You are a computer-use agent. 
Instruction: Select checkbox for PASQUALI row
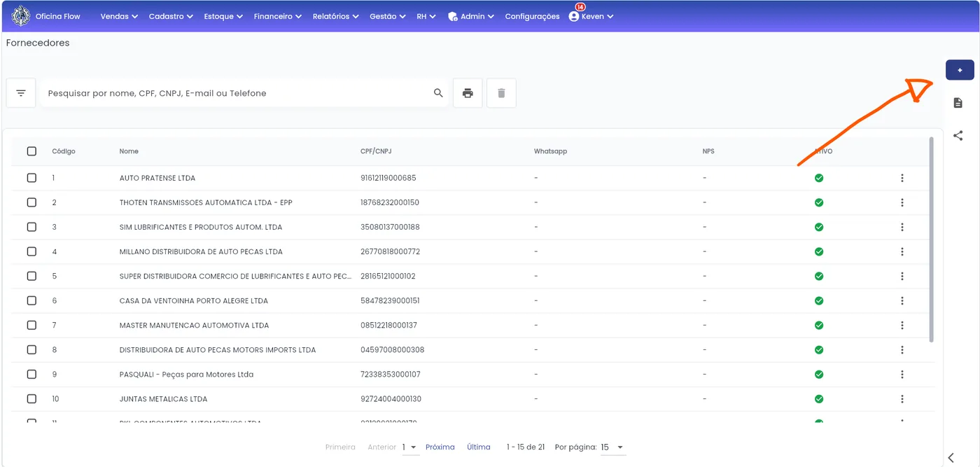31,374
